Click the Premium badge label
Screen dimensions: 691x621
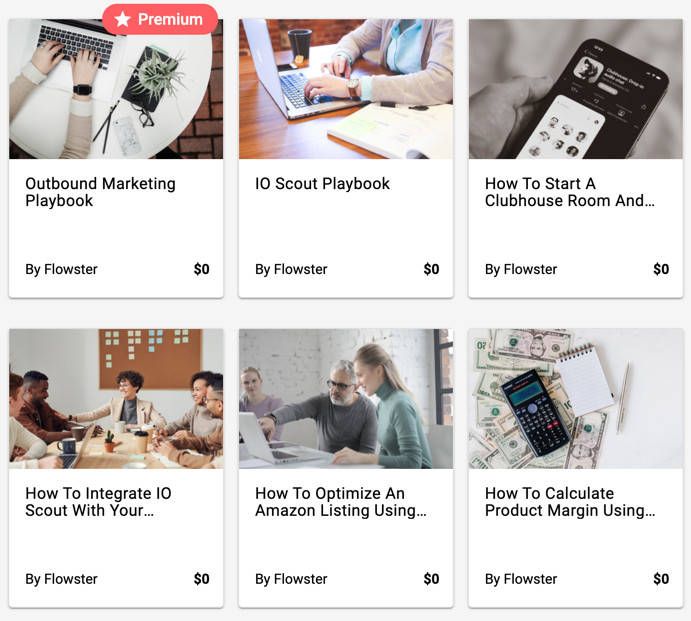pos(160,19)
